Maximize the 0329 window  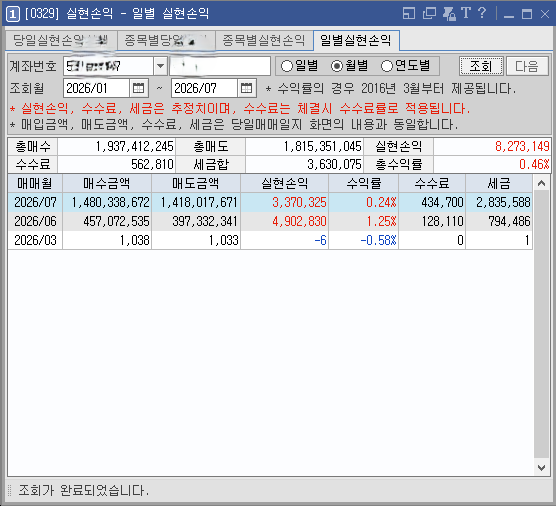pyautogui.click(x=527, y=14)
